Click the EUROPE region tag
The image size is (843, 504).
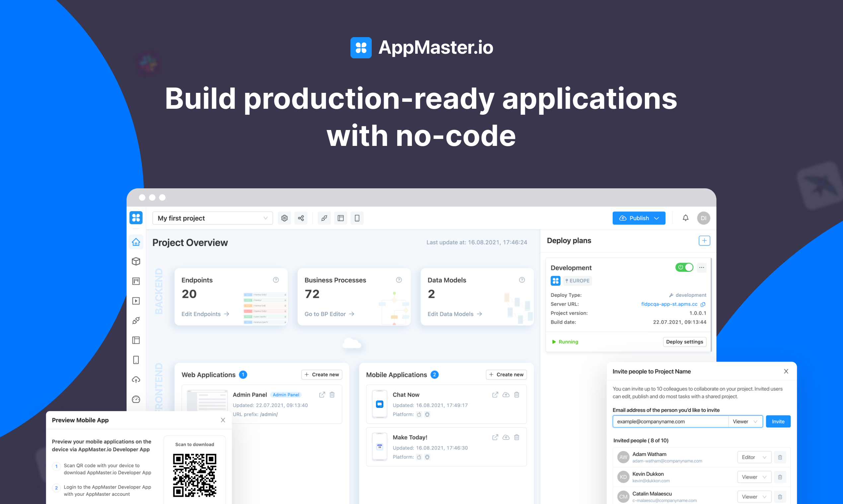click(x=577, y=281)
